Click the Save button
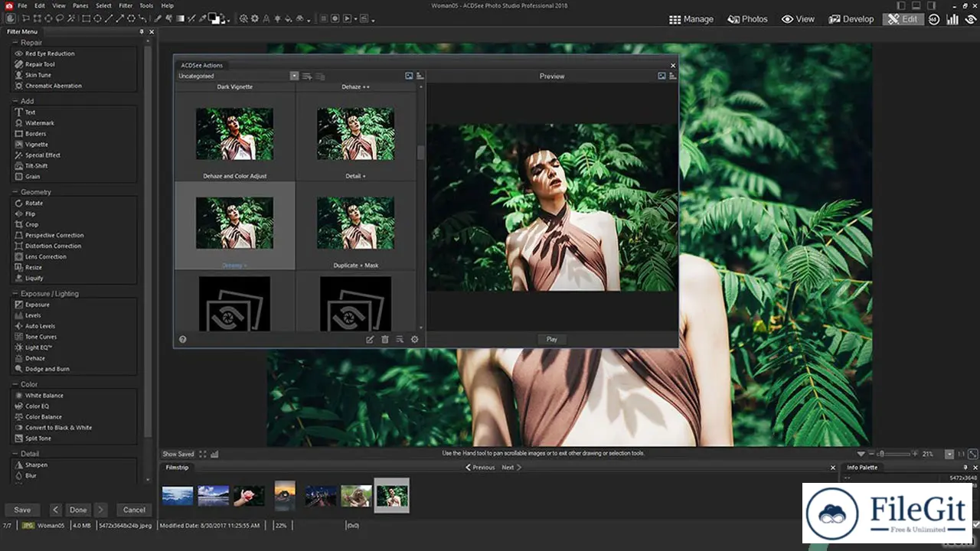The image size is (980, 551). pos(22,510)
